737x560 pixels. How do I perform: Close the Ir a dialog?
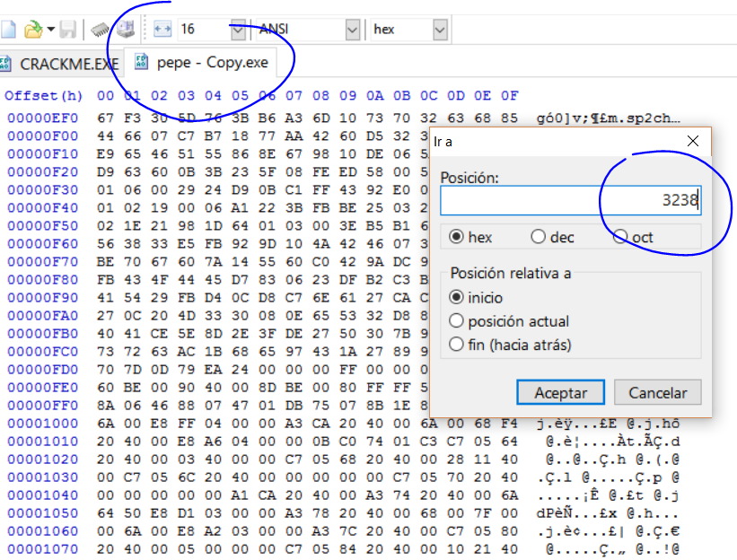coord(692,141)
